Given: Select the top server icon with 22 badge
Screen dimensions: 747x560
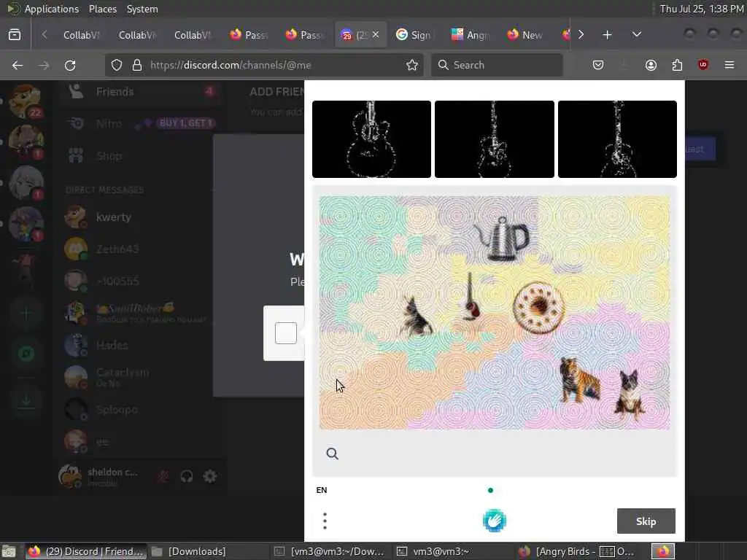Looking at the screenshot, I should click(26, 101).
